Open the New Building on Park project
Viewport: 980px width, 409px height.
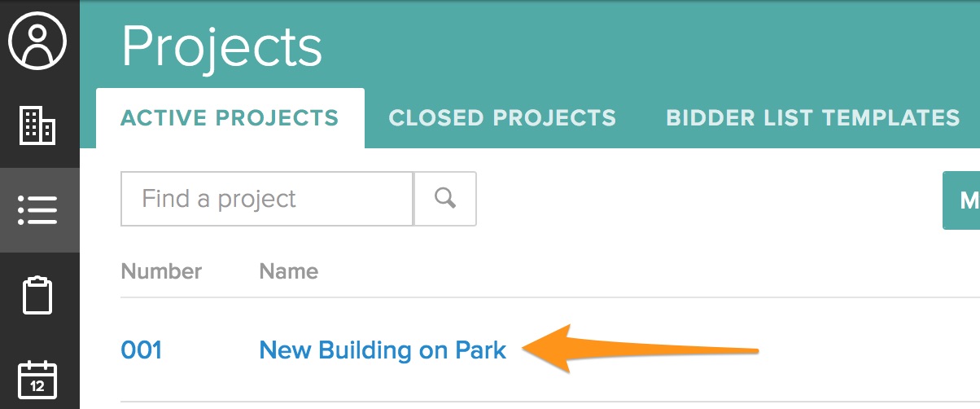383,350
